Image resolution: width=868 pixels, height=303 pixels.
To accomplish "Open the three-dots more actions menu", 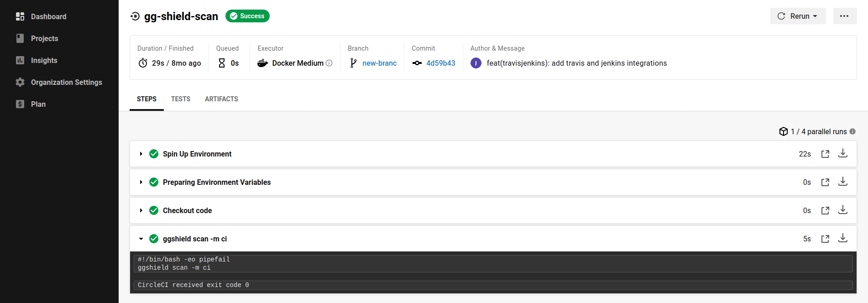I will coord(845,16).
